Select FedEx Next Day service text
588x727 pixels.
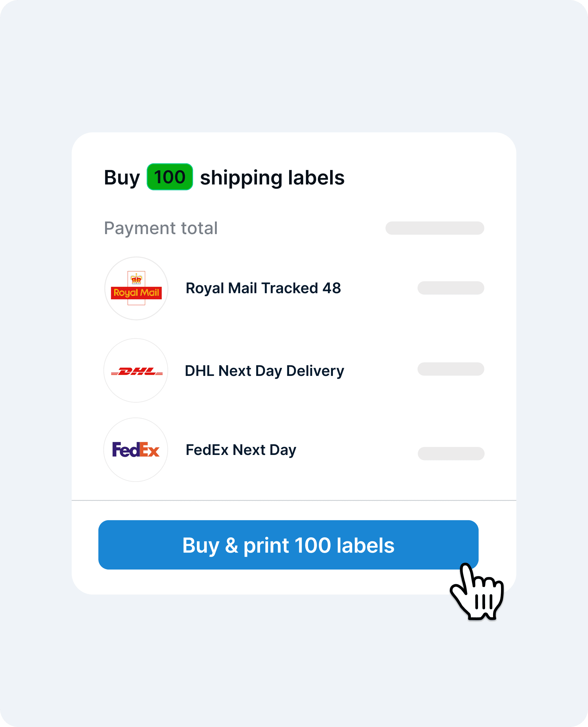tap(241, 450)
